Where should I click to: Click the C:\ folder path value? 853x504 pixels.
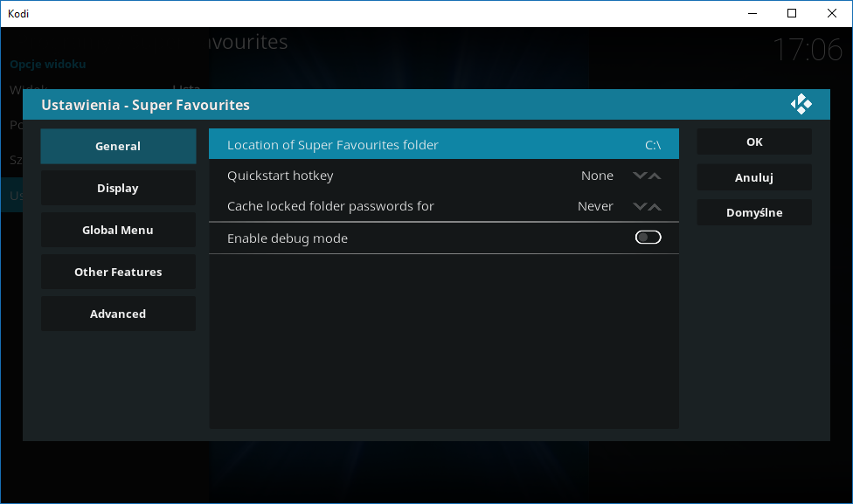tap(653, 145)
